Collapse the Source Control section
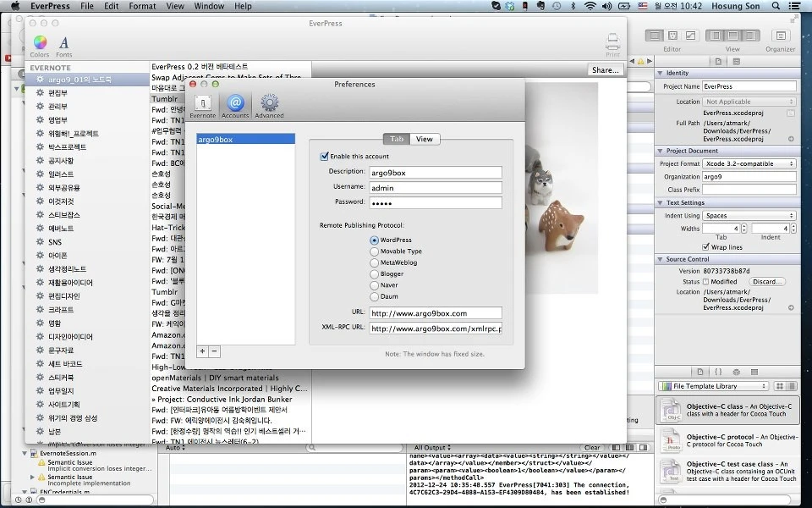812x508 pixels. (x=660, y=259)
